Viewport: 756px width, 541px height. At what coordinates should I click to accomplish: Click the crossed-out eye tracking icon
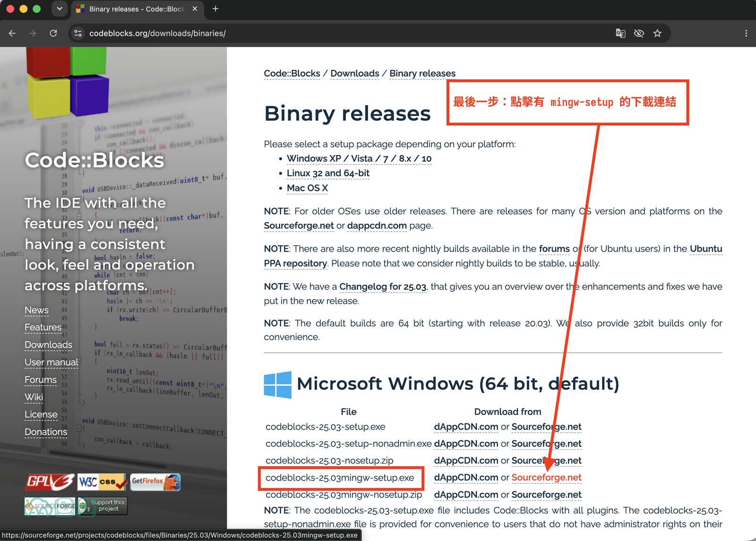(639, 33)
